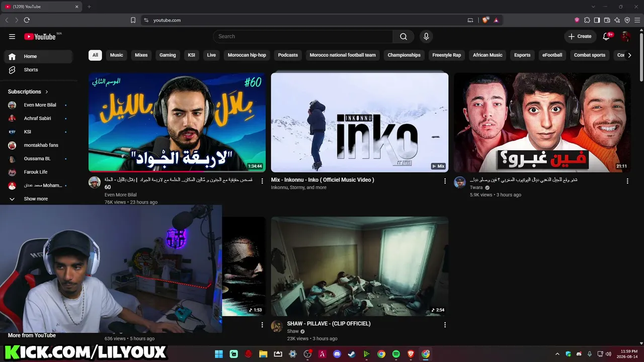Go to Home in the sidebar

38,56
